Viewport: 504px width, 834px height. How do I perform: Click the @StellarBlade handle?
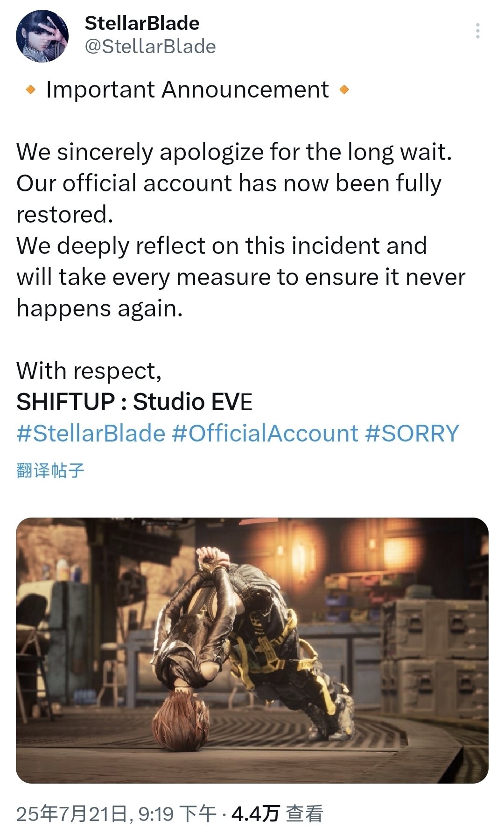click(150, 47)
